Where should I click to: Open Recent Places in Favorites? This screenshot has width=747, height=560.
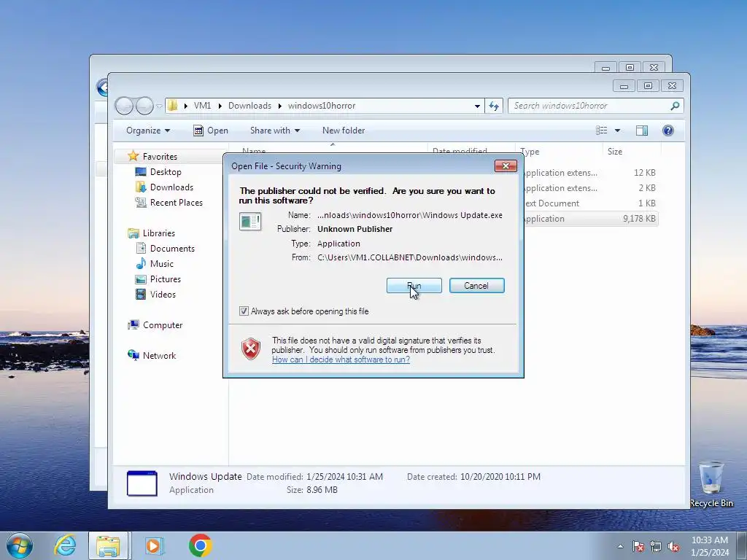(176, 203)
